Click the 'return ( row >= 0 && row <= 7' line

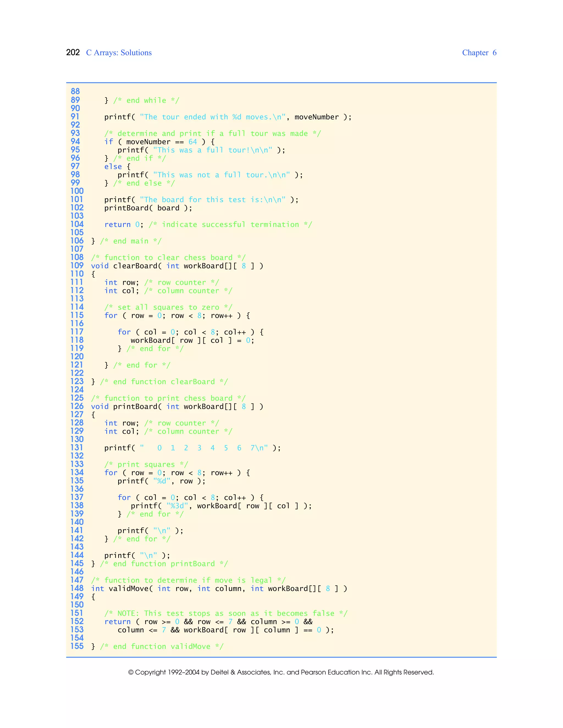coord(208,622)
